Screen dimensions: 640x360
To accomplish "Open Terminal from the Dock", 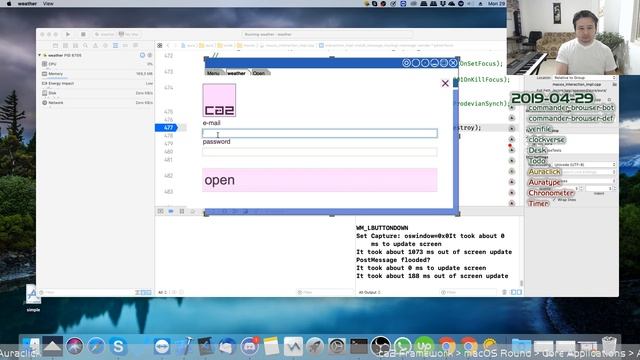I will (359, 346).
